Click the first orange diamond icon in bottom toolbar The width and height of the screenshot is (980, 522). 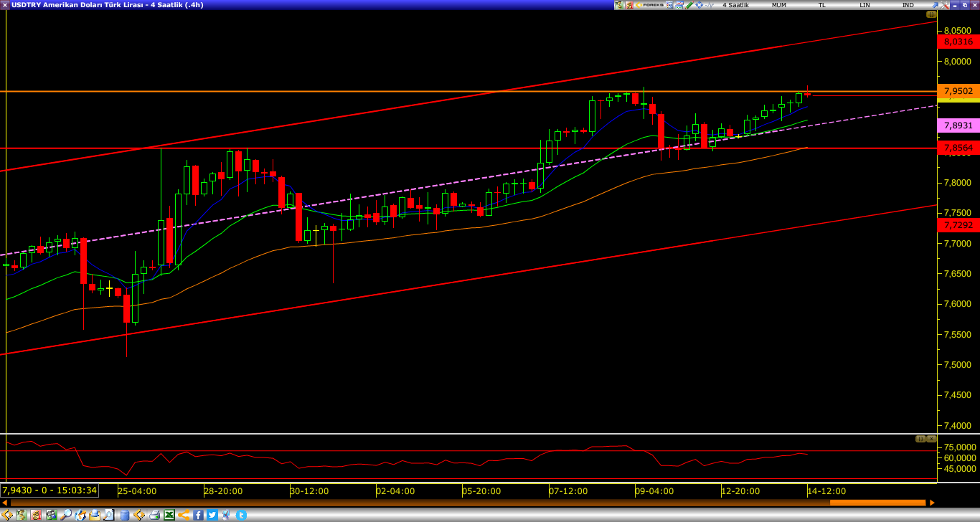click(6, 515)
